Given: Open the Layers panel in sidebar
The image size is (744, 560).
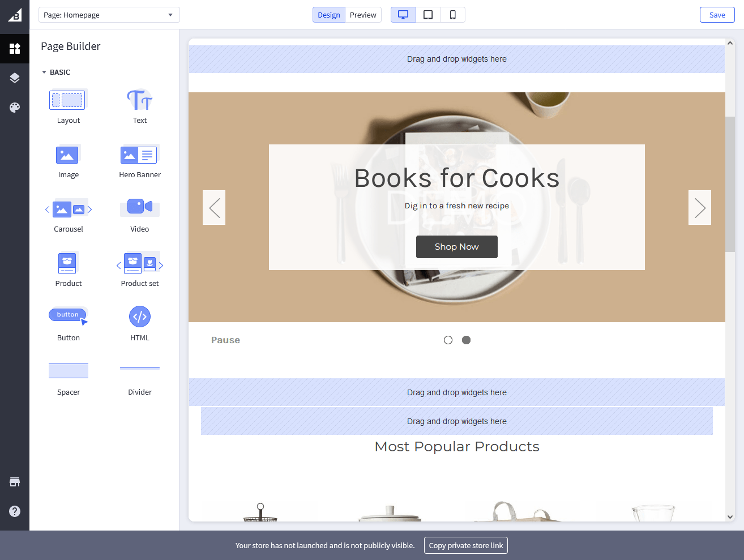Looking at the screenshot, I should [15, 78].
